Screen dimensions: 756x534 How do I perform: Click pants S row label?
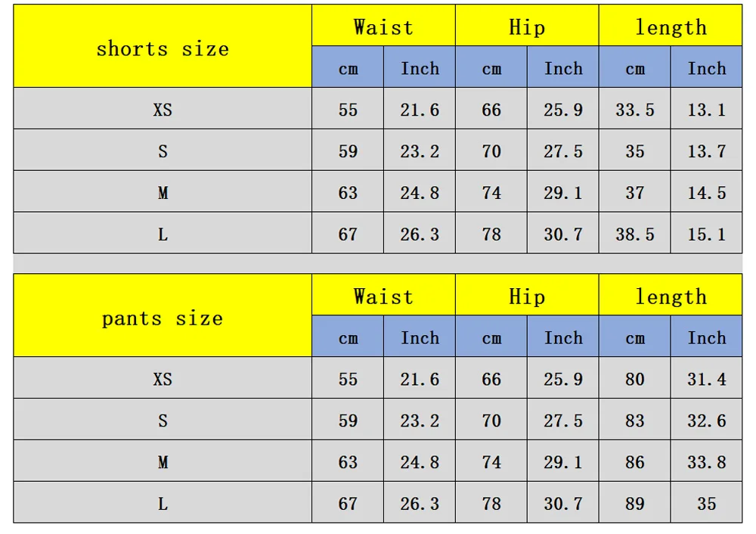point(163,419)
